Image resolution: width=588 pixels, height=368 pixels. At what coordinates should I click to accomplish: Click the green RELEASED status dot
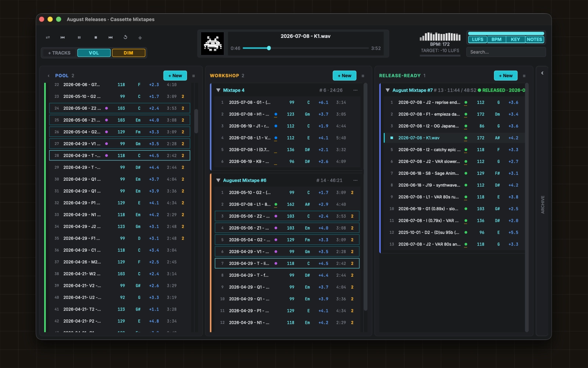point(479,90)
